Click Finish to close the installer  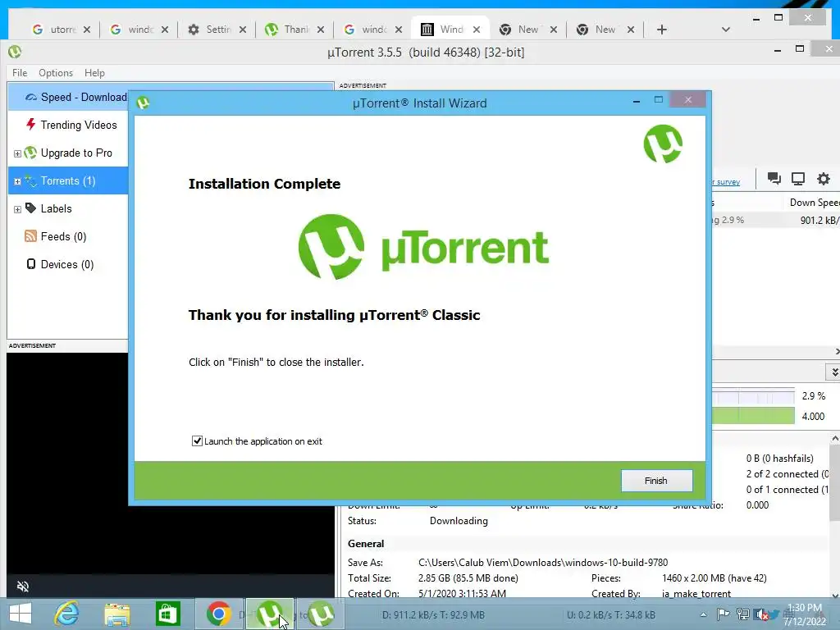point(656,481)
